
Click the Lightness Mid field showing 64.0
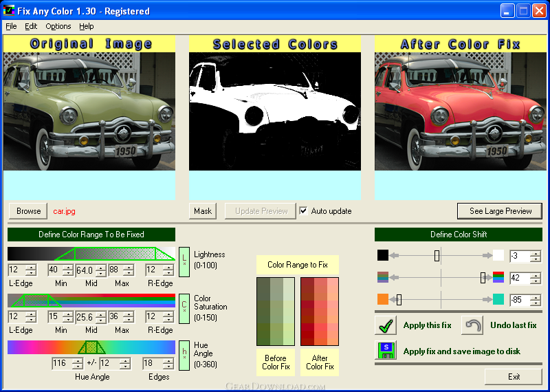pos(85,270)
